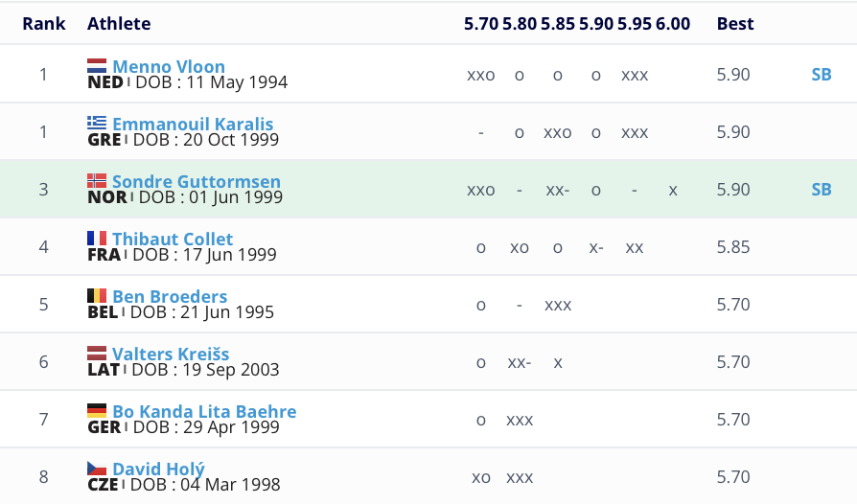857x504 pixels.
Task: Click the Czech flag by David Holý
Action: pos(97,469)
